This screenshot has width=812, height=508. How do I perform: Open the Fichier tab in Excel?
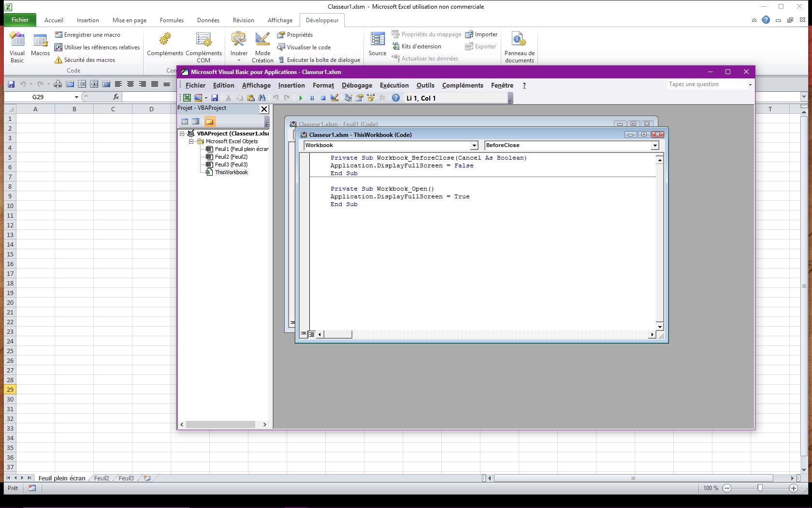click(20, 20)
